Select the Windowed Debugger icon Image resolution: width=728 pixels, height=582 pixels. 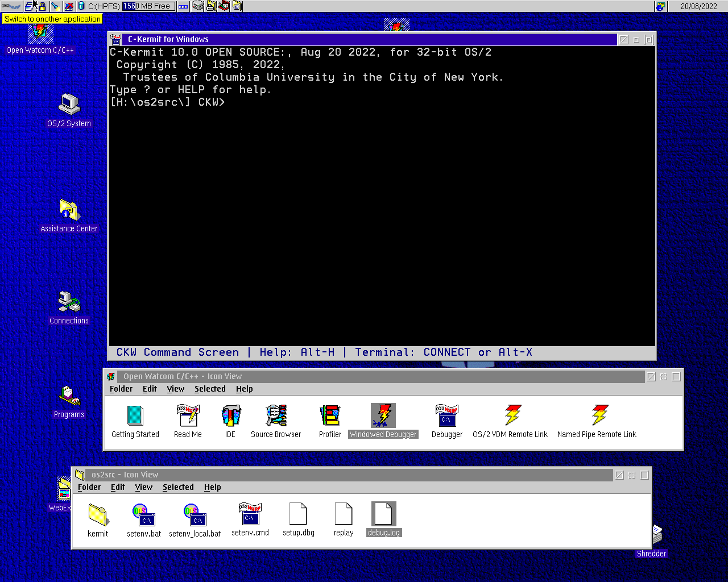(x=383, y=421)
